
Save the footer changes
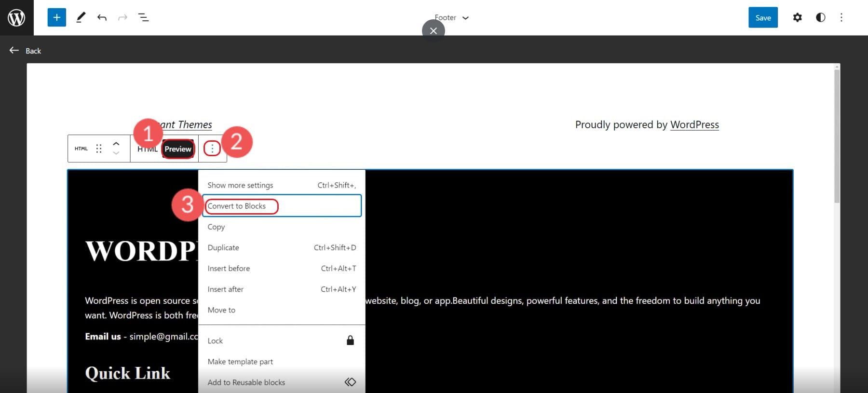(763, 17)
